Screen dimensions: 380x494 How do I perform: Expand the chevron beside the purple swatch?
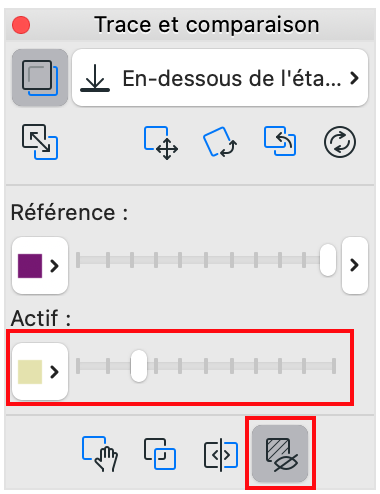54,266
